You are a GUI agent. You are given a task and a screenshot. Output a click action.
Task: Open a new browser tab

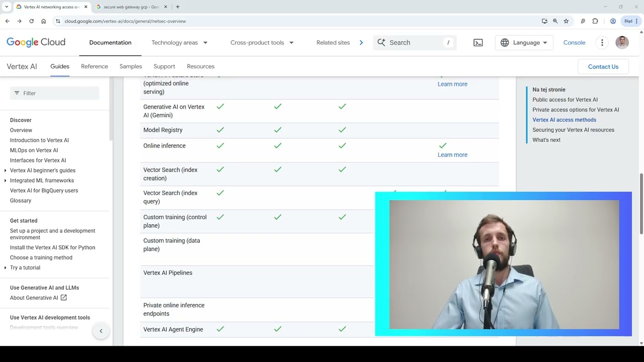coord(178,7)
